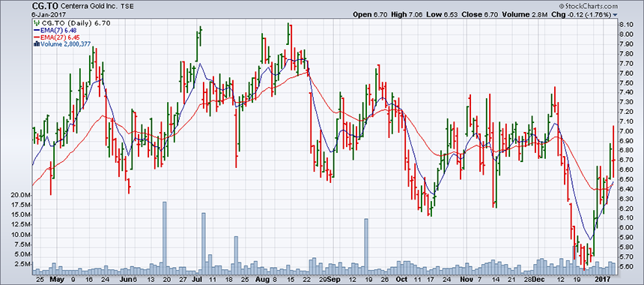The width and height of the screenshot is (644, 285).
Task: Click the volume spike at Sep 19
Action: [366, 247]
